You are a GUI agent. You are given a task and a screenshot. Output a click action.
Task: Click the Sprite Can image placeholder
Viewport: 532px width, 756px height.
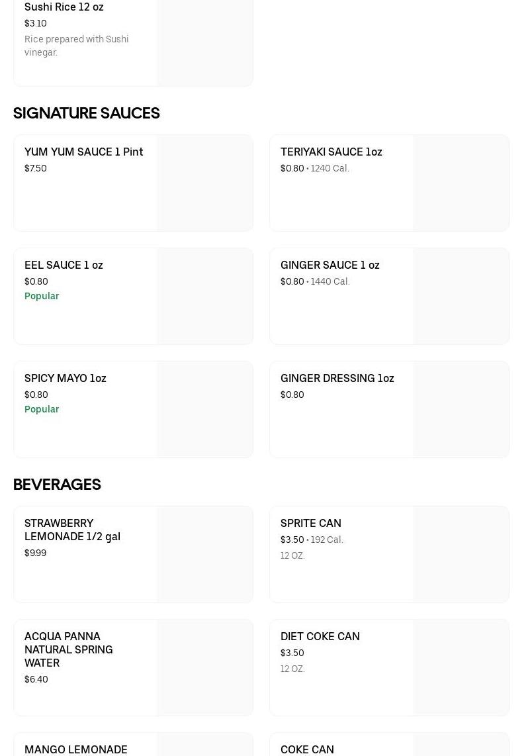coord(461,555)
